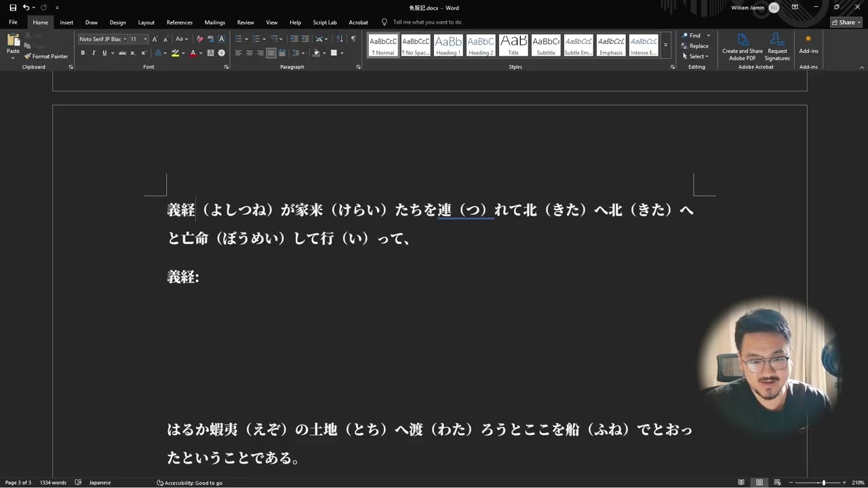This screenshot has width=868, height=488.
Task: Apply the Subtitle style
Action: click(546, 45)
